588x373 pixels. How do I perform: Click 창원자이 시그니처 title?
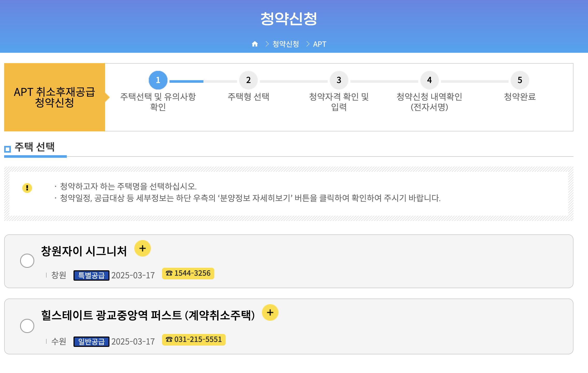84,251
